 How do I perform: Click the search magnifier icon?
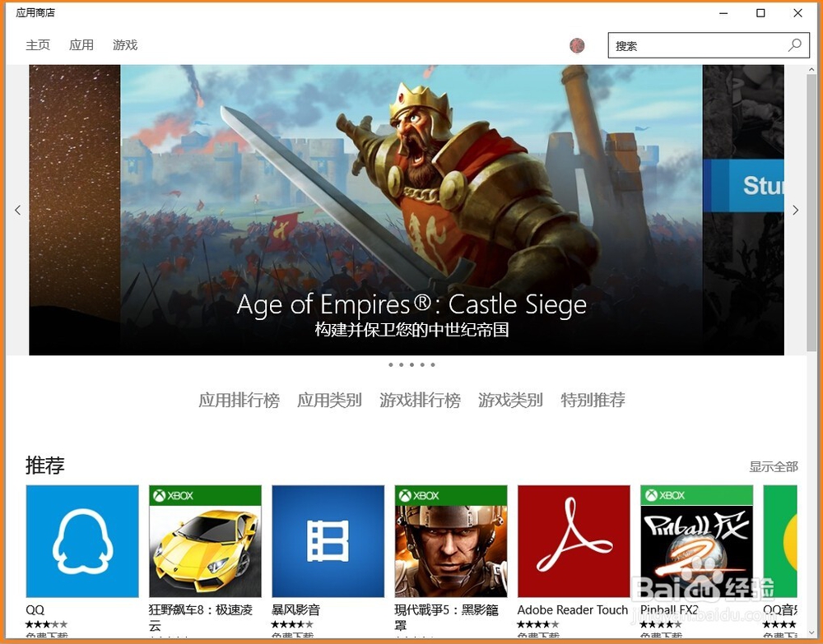tap(795, 45)
